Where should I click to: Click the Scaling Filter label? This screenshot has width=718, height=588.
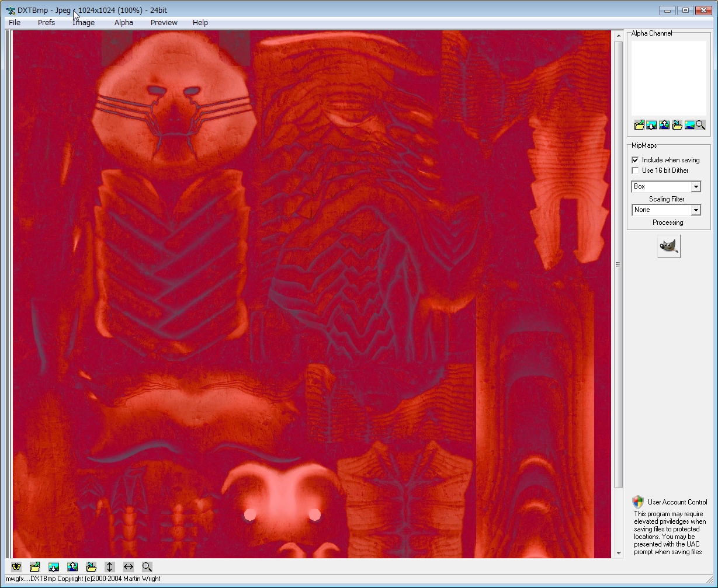click(667, 199)
